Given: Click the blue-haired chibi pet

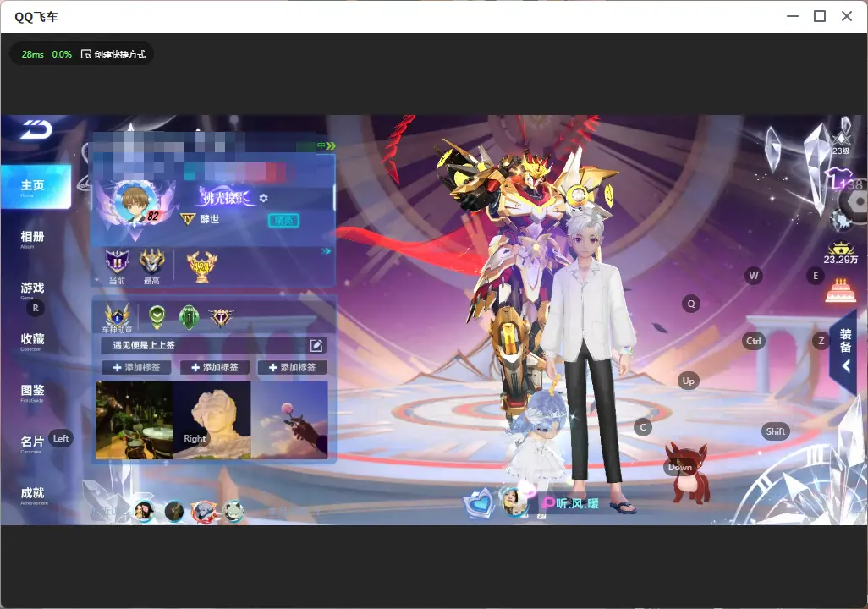Looking at the screenshot, I should [540, 443].
